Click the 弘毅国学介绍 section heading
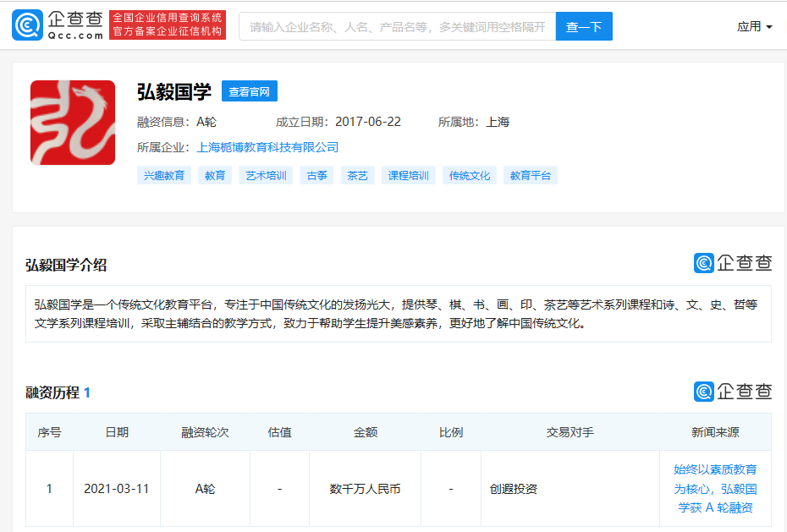 (66, 266)
